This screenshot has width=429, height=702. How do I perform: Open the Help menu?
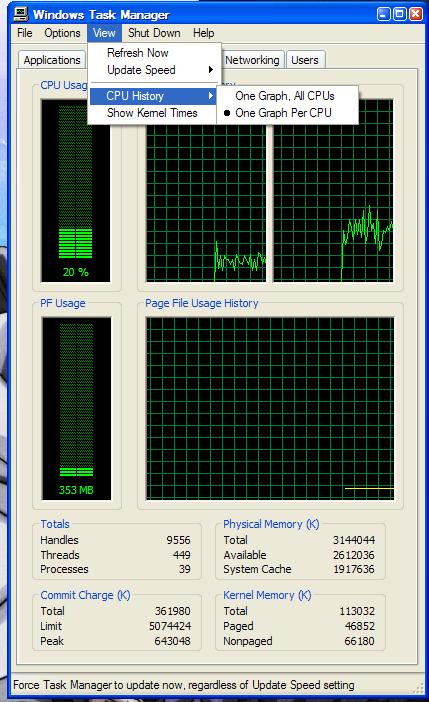[204, 33]
